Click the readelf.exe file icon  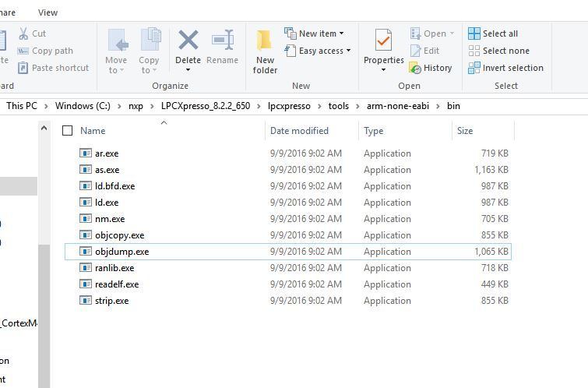point(86,284)
